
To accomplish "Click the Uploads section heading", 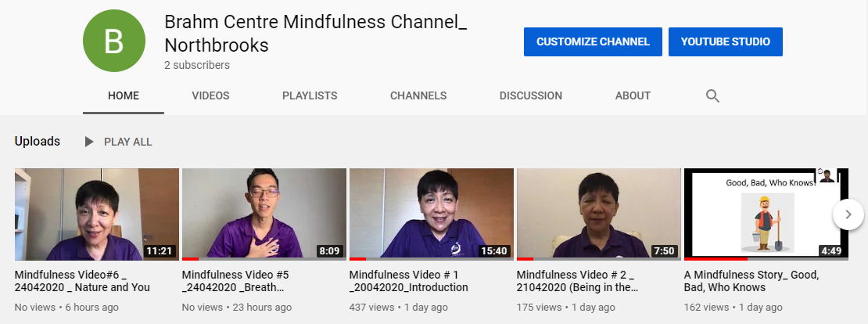I will click(x=37, y=141).
